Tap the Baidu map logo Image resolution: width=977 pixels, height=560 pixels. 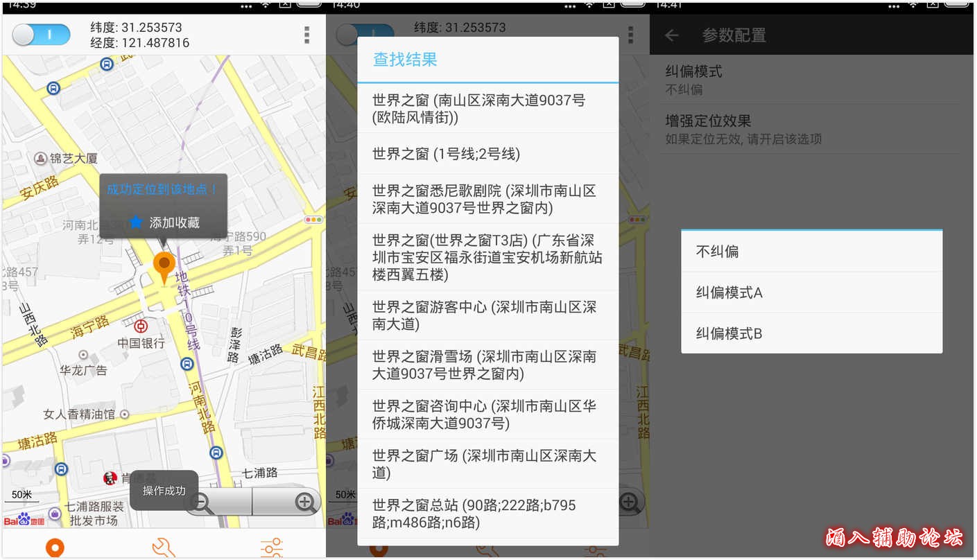(x=25, y=519)
